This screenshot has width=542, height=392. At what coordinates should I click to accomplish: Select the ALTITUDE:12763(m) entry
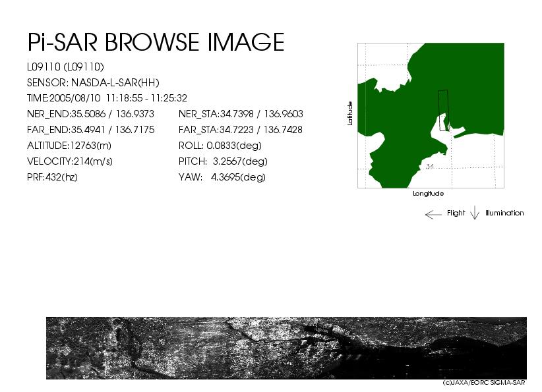69,146
